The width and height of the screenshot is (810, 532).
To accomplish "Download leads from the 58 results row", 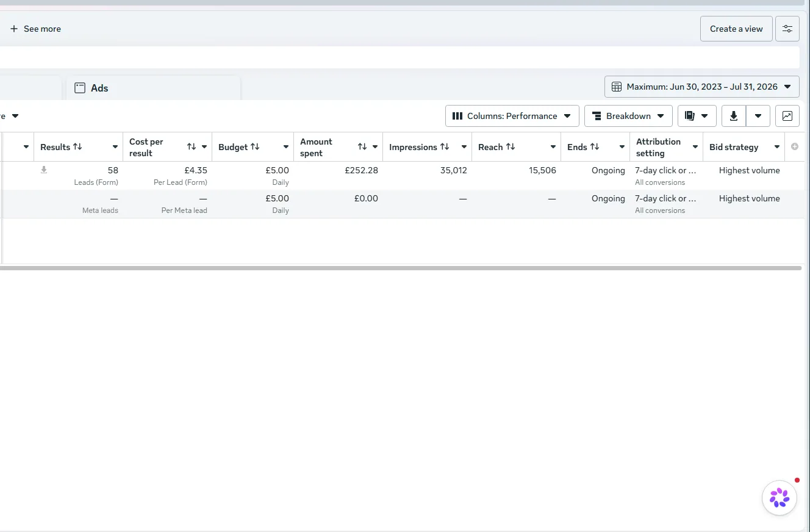I will (44, 170).
